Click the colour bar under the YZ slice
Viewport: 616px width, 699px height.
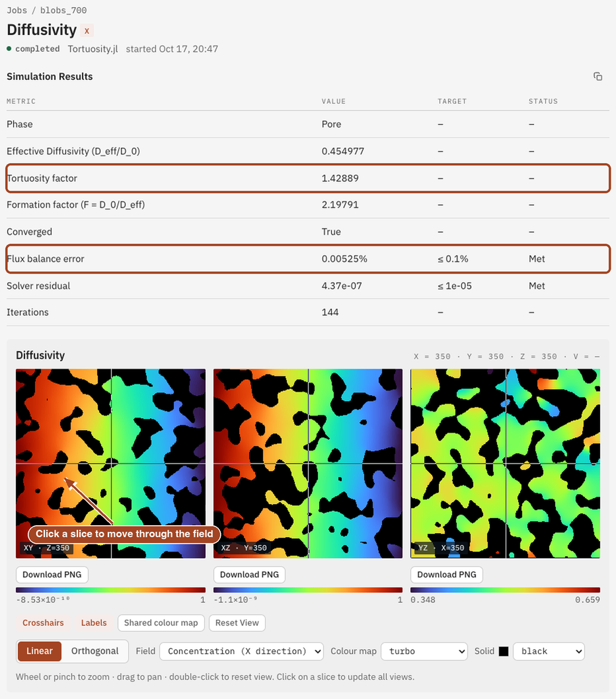(506, 590)
